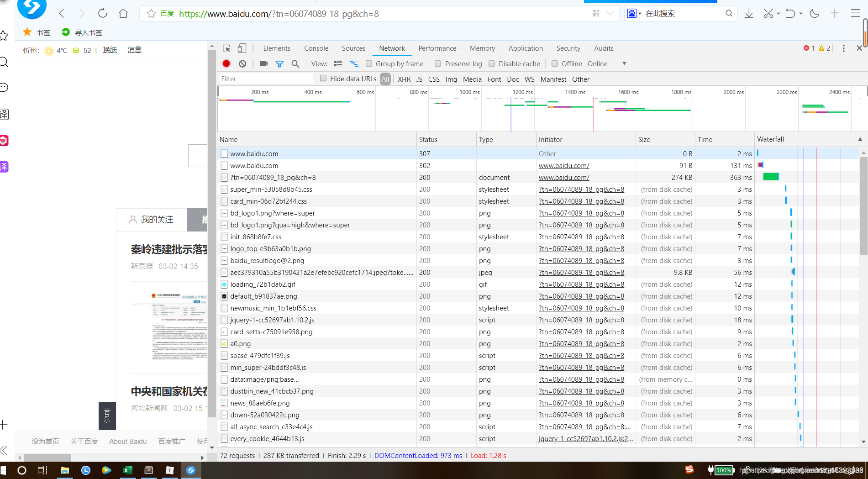This screenshot has width=868, height=479.
Task: Click the network timeline overview chart
Action: tap(542, 110)
